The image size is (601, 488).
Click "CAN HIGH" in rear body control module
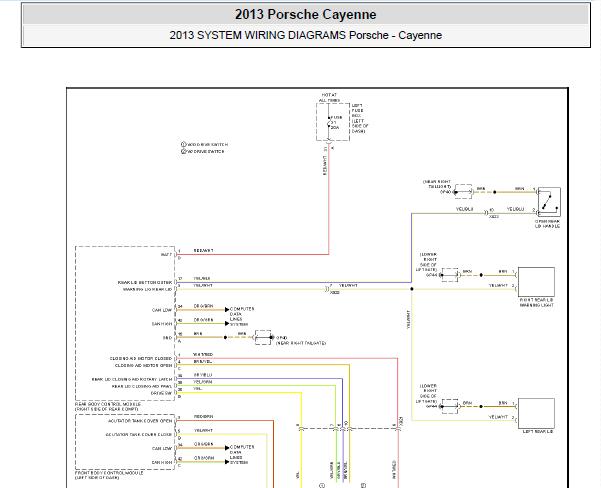click(x=162, y=324)
